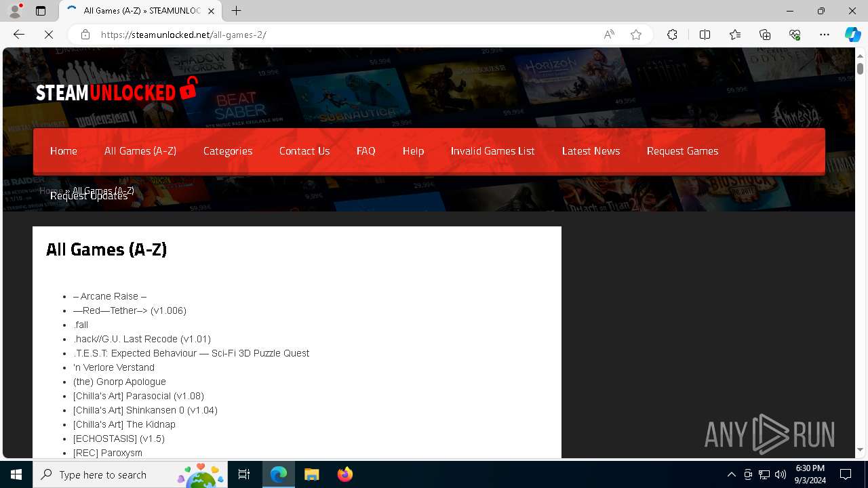Open Windows Start menu
Viewport: 868px width, 488px height.
click(16, 474)
